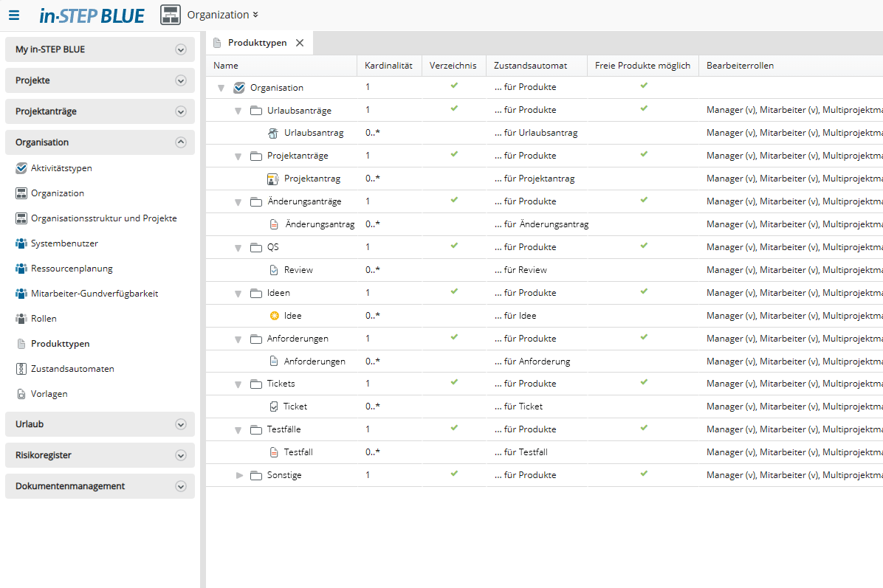Image resolution: width=883 pixels, height=588 pixels.
Task: Open Mitarbeiter-Gundverfügbarkeit sidebar link
Action: (x=95, y=294)
